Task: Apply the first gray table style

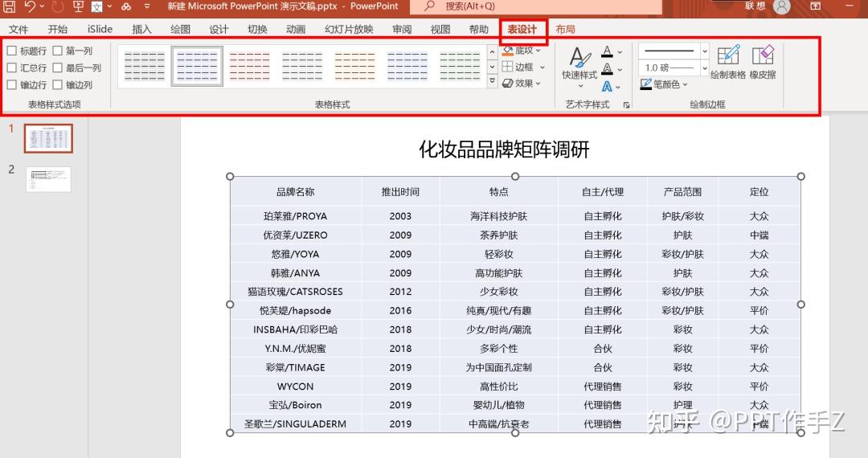Action: [145, 67]
